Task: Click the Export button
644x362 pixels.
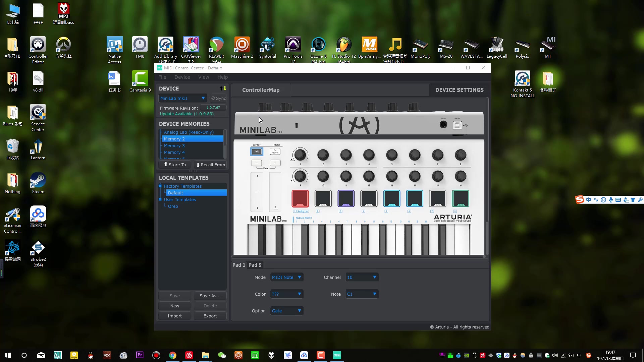Action: coord(210,316)
